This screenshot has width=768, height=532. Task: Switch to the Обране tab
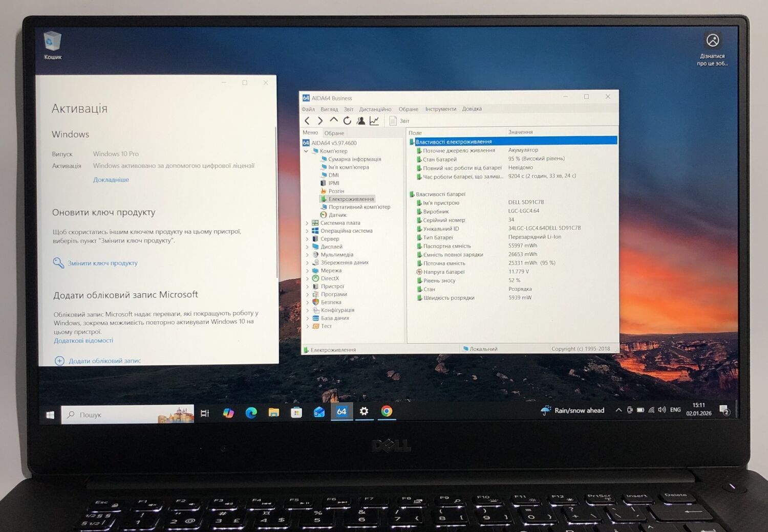coord(334,133)
